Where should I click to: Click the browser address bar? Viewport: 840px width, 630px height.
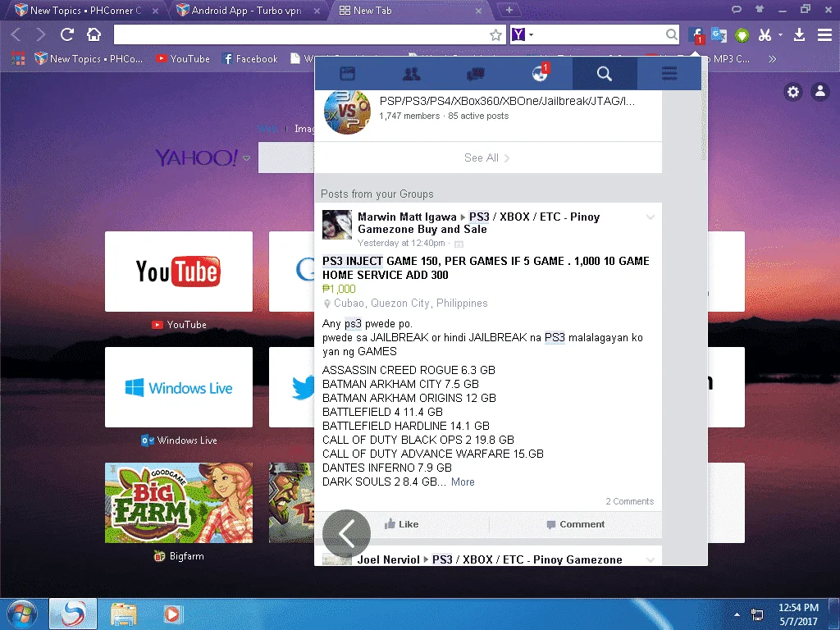click(x=300, y=34)
